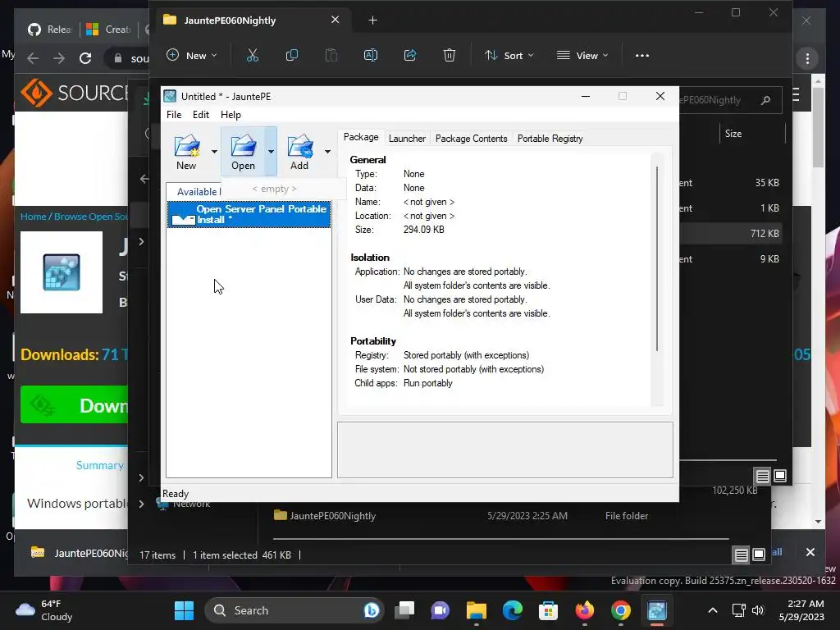
Task: Click the Share icon in File Explorer toolbar
Action: coord(410,55)
